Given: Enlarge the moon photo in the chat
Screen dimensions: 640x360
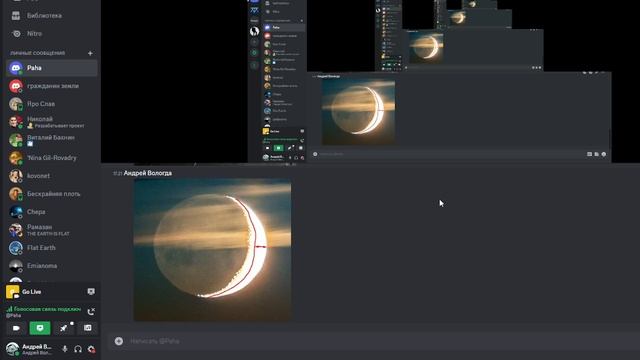Looking at the screenshot, I should 212,249.
